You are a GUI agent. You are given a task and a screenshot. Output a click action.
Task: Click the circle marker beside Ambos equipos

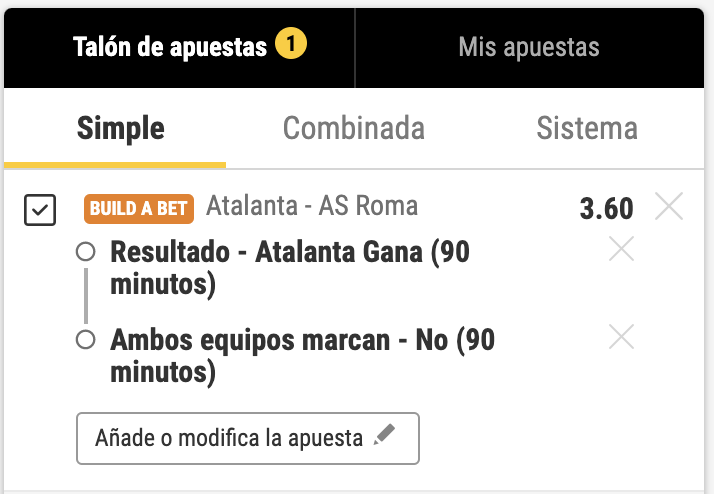click(86, 341)
